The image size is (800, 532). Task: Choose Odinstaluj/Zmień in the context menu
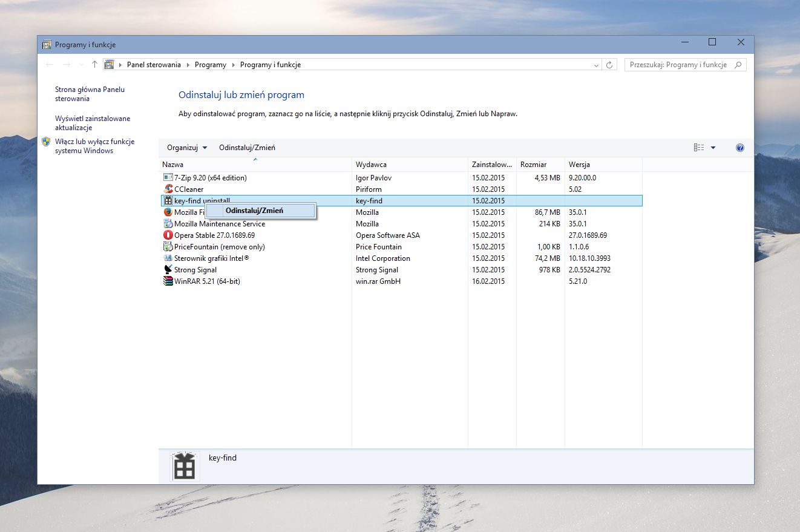[260, 211]
